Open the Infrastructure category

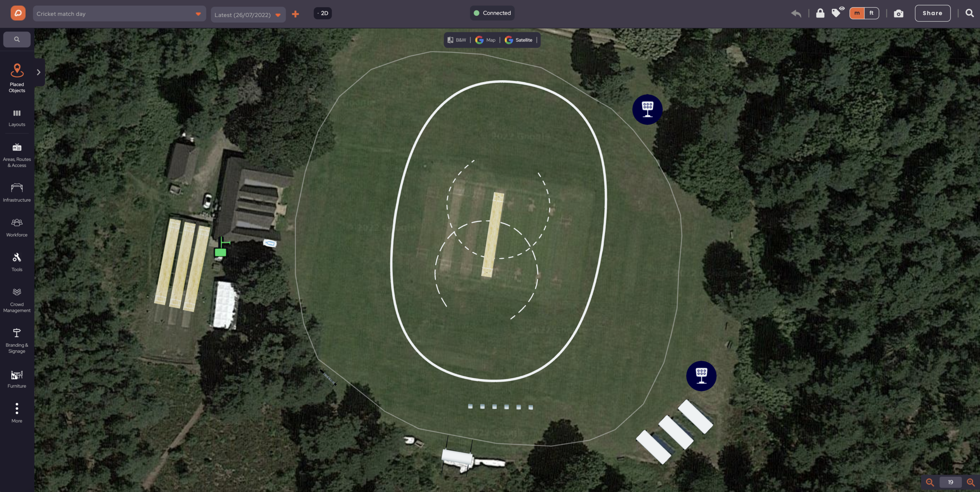pos(17,192)
